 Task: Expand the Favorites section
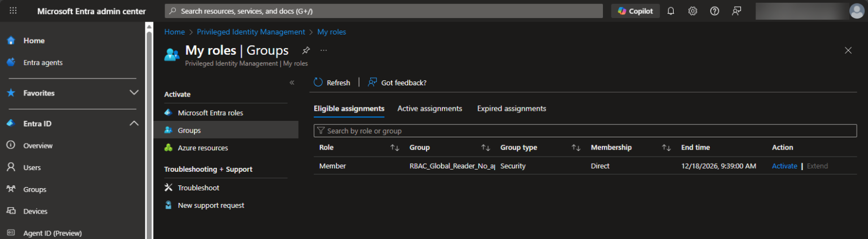[134, 93]
